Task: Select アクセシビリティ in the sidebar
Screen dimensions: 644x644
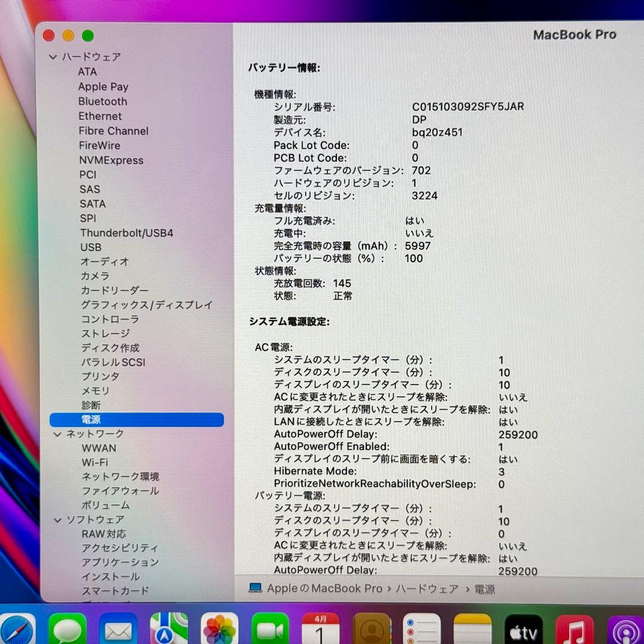Action: pyautogui.click(x=120, y=548)
